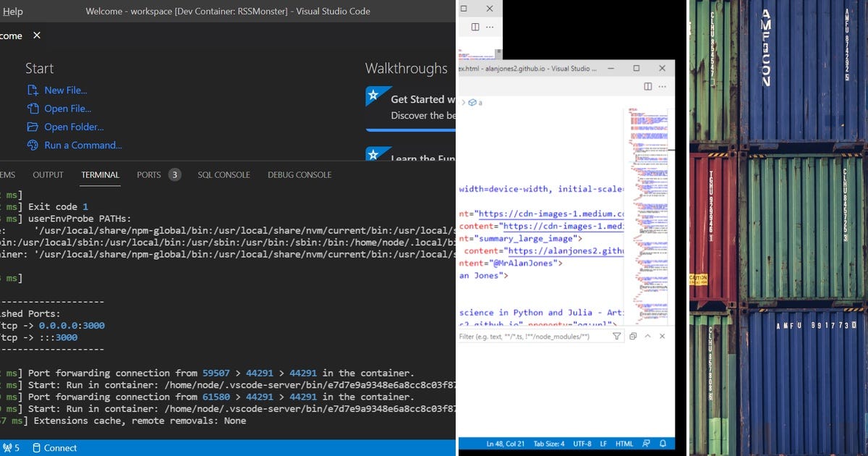This screenshot has height=456, width=868.
Task: Select the Split Editor icon
Action: click(647, 86)
